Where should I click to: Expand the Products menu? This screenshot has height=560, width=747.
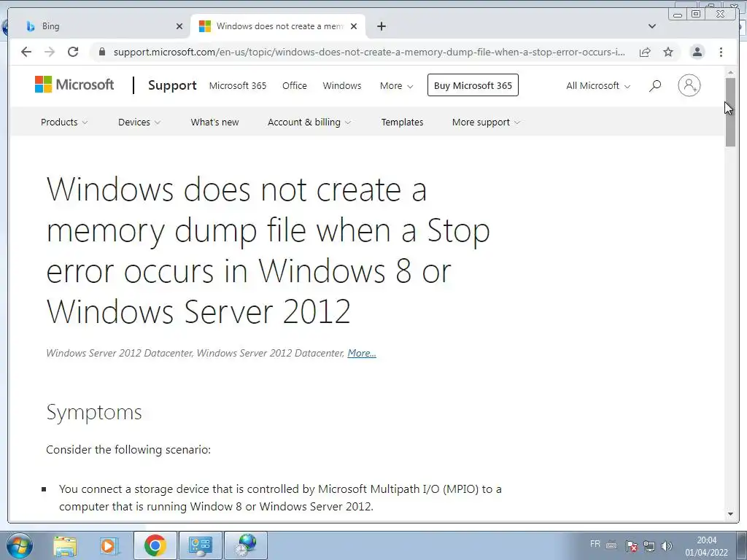click(x=64, y=122)
